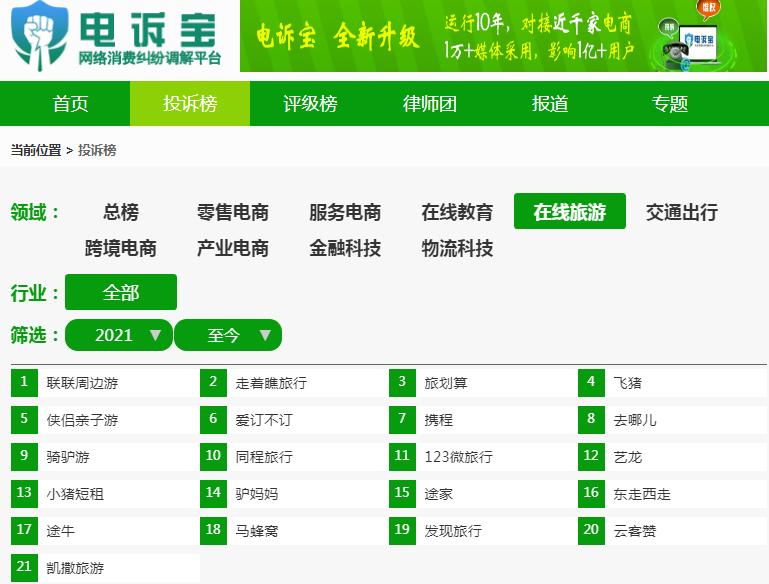Viewport: 769px width, 584px height.
Task: Select the 零售电商 field filter
Action: click(232, 212)
